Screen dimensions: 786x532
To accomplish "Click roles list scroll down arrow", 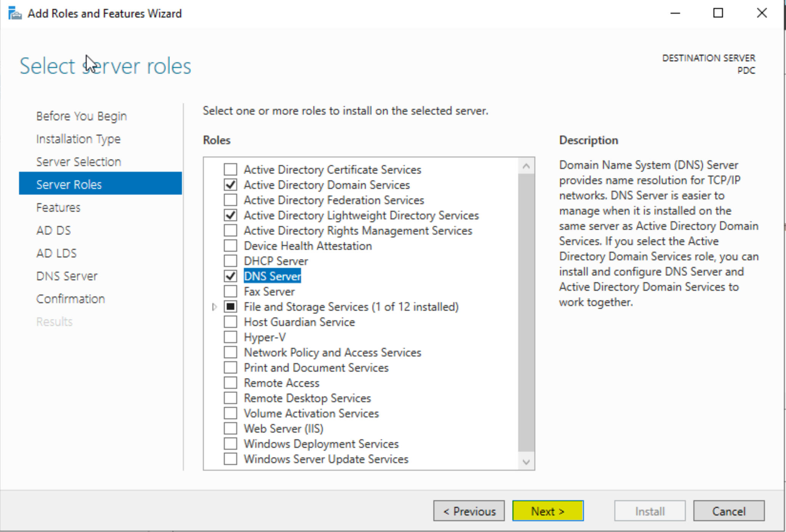I will 527,462.
